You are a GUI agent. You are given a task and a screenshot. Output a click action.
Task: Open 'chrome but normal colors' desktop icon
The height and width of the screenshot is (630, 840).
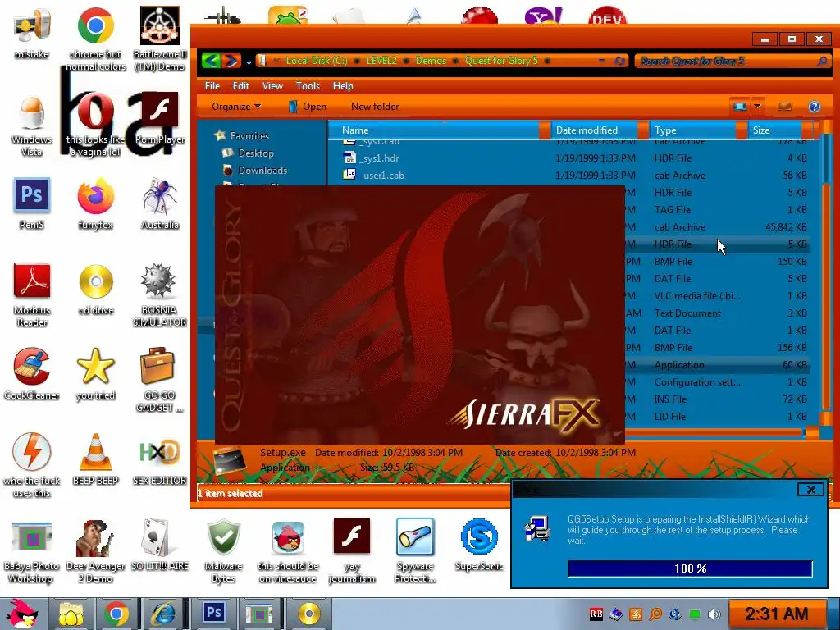pos(96,25)
